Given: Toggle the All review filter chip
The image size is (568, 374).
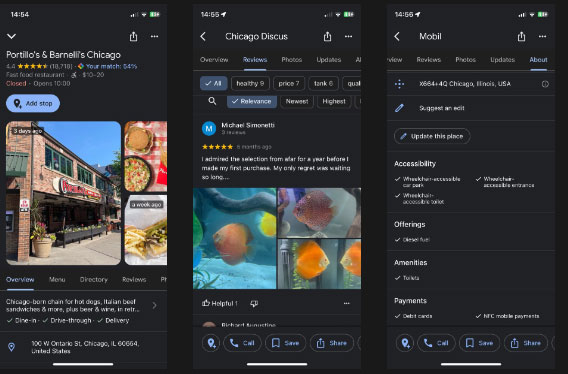Looking at the screenshot, I should pos(213,83).
